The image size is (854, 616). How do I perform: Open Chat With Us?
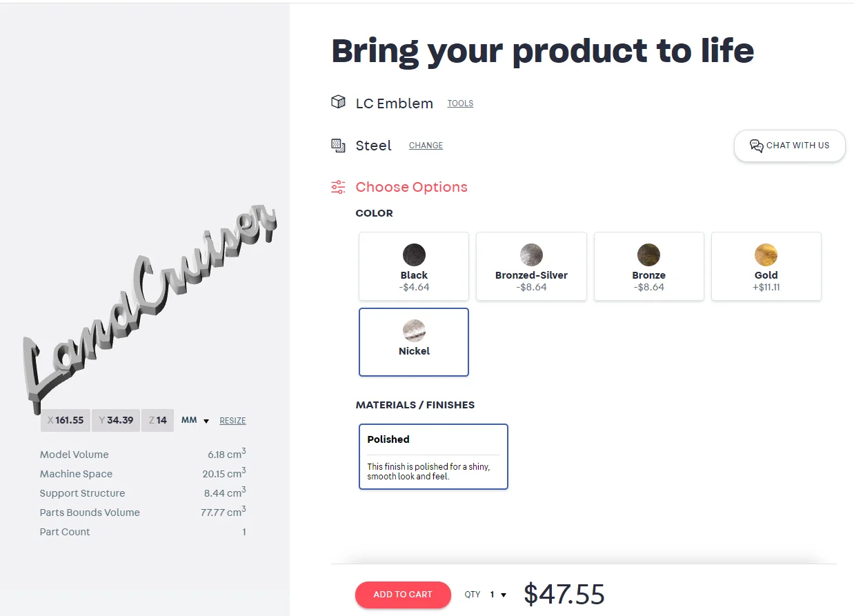point(790,146)
